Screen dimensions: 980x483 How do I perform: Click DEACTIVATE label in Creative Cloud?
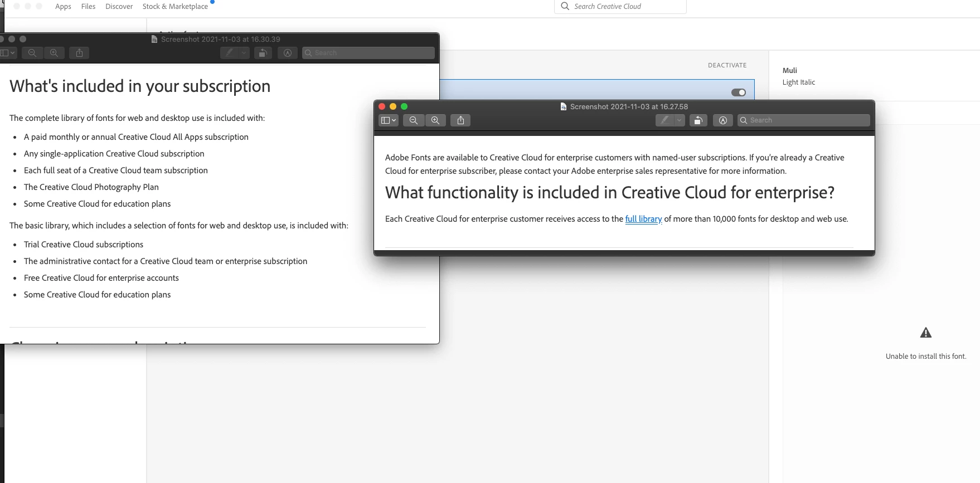pos(727,65)
